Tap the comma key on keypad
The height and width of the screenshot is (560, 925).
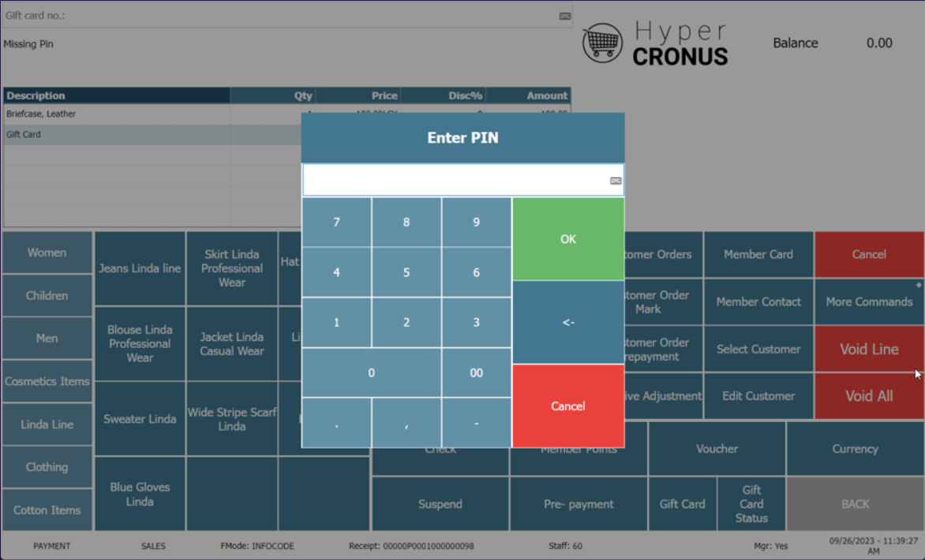(x=406, y=423)
